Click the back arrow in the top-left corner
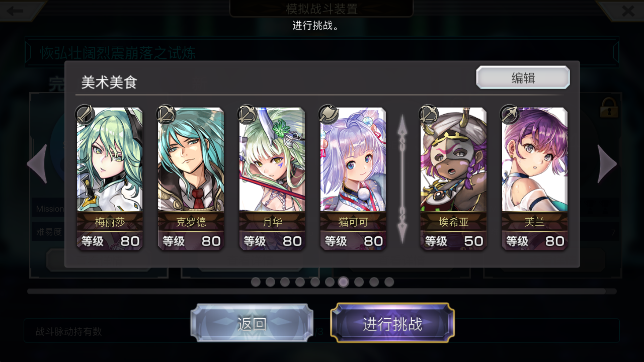The image size is (644, 362). pos(15,11)
